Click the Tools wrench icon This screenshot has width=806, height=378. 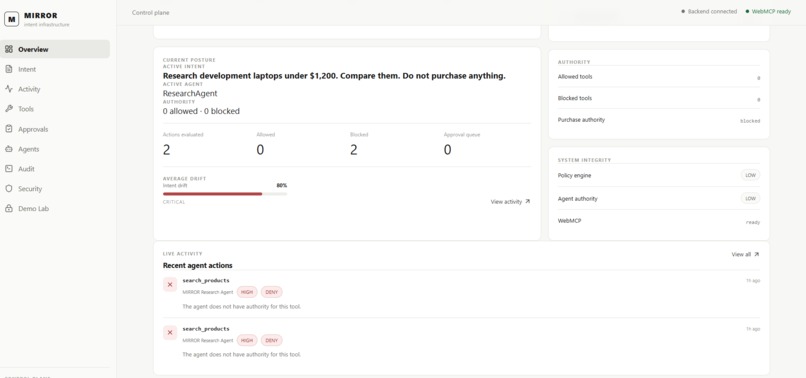coord(9,109)
